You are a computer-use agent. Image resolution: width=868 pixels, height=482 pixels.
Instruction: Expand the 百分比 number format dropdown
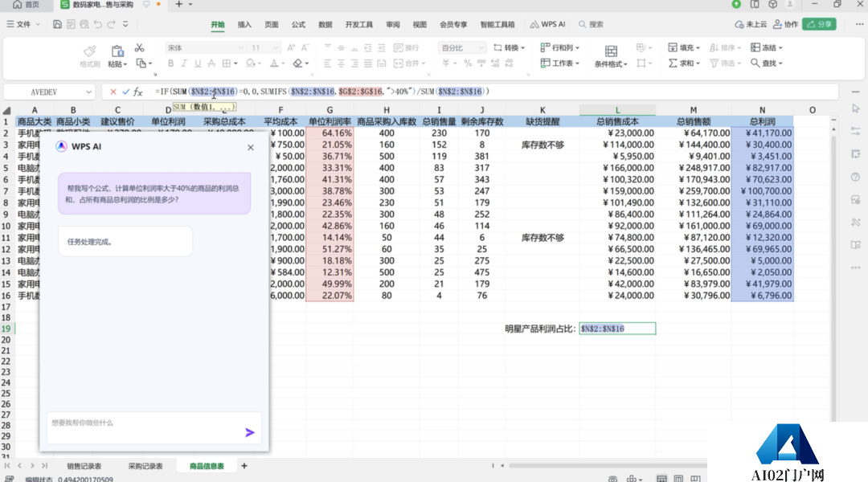click(483, 47)
